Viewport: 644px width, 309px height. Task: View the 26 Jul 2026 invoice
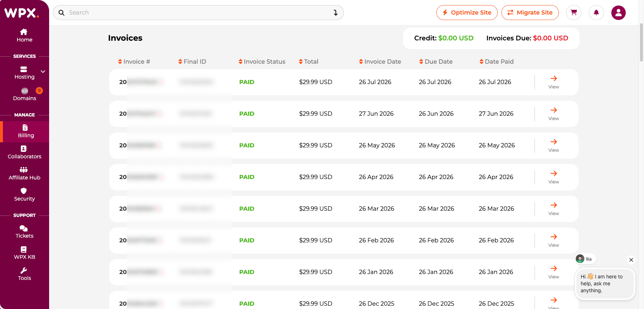point(554,82)
